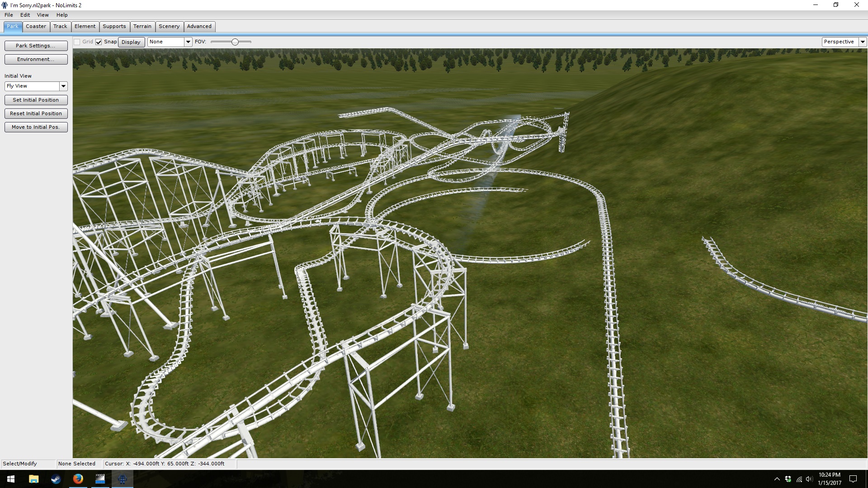Switch to the Terrain tab
868x488 pixels.
tap(142, 26)
